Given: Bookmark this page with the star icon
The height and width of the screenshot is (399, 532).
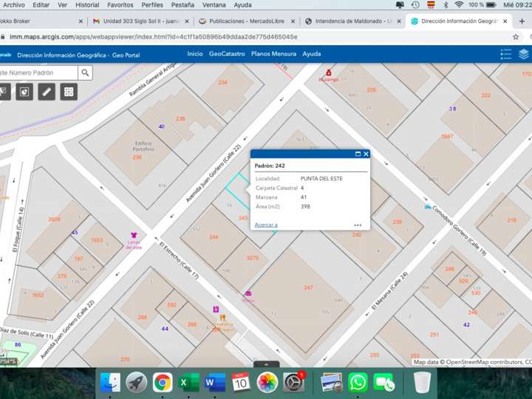Looking at the screenshot, I should click(x=516, y=36).
